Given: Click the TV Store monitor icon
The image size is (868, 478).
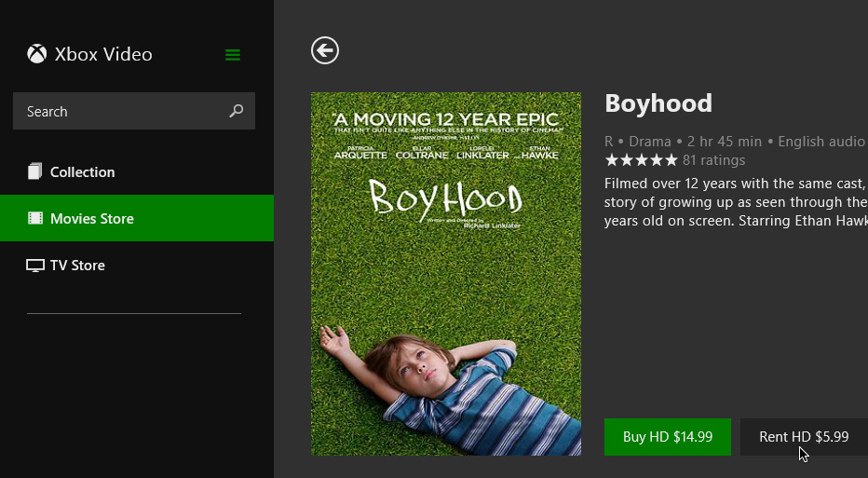Looking at the screenshot, I should coord(35,266).
